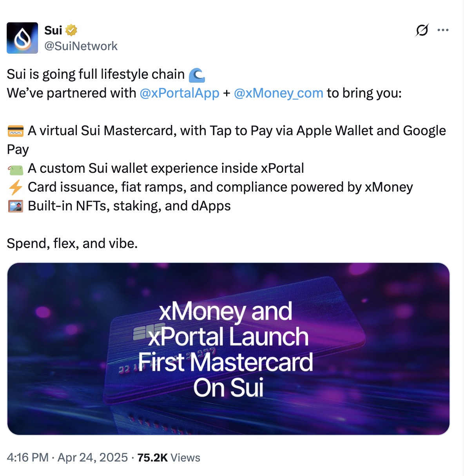Open the @xMoney_com mention link

(x=278, y=93)
